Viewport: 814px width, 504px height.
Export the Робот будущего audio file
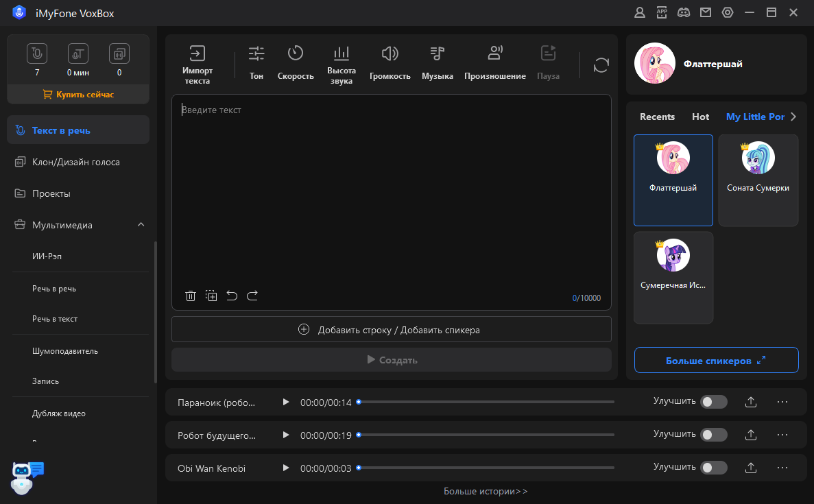tap(751, 435)
